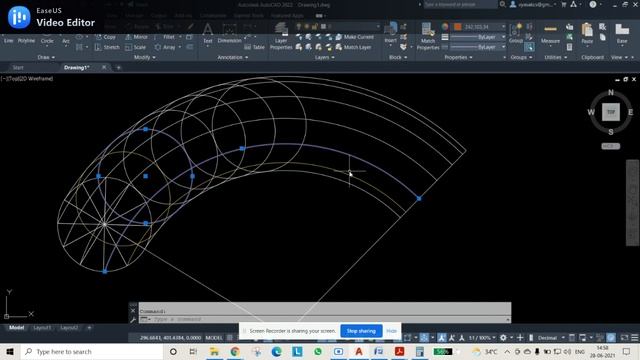This screenshot has width=640, height=360.
Task: Open the Windows Start menu
Action: [10, 352]
